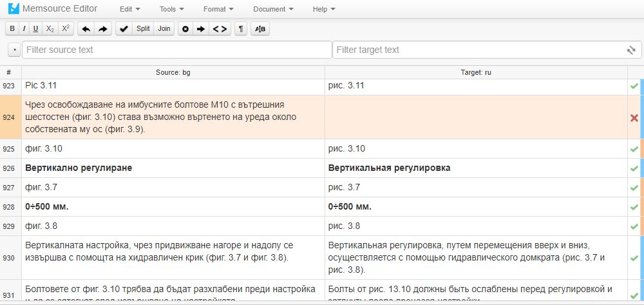Screen dimensions: 644x305
Task: Apply subscript formatting
Action: click(50, 29)
